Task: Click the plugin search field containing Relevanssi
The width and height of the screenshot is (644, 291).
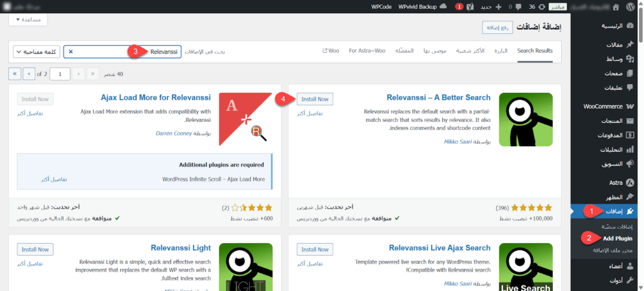Action: (x=123, y=52)
